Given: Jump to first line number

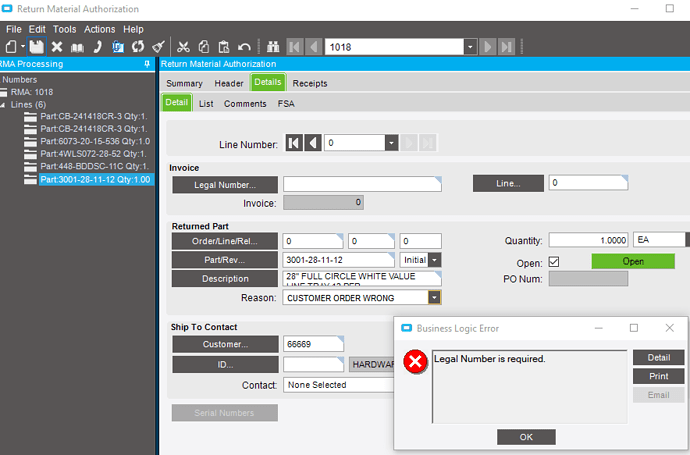Looking at the screenshot, I should coord(294,143).
